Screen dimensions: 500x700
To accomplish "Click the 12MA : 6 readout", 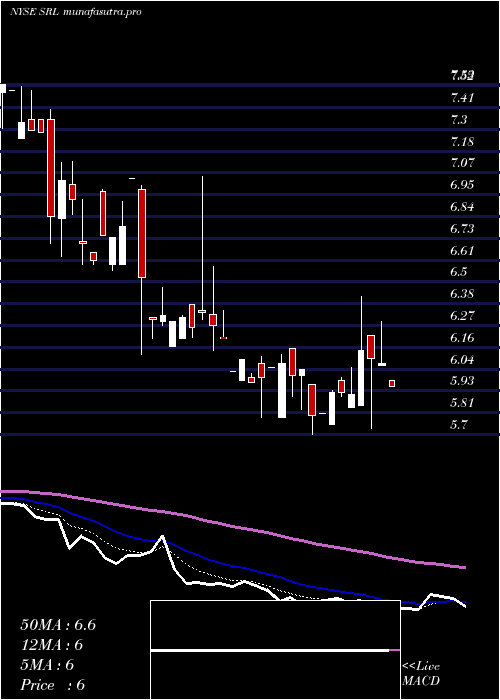I will (52, 645).
